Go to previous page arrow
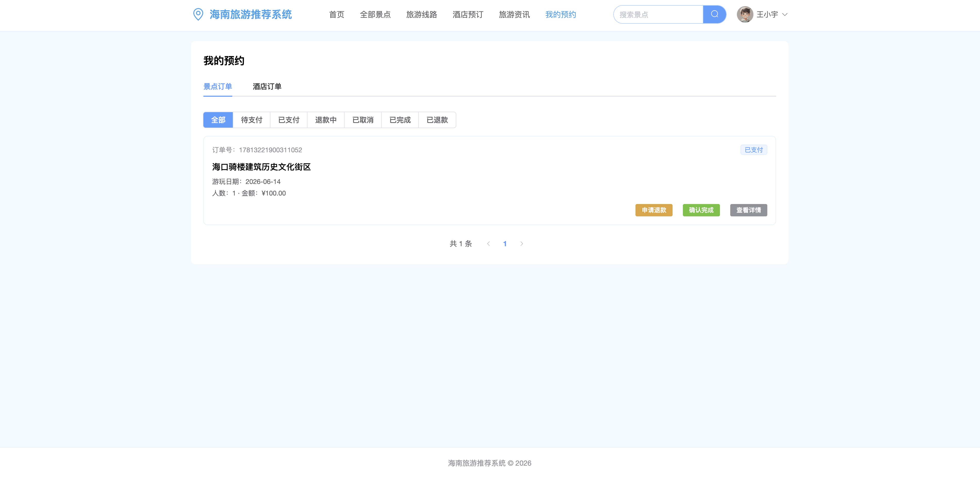The height and width of the screenshot is (478, 980). pyautogui.click(x=488, y=244)
